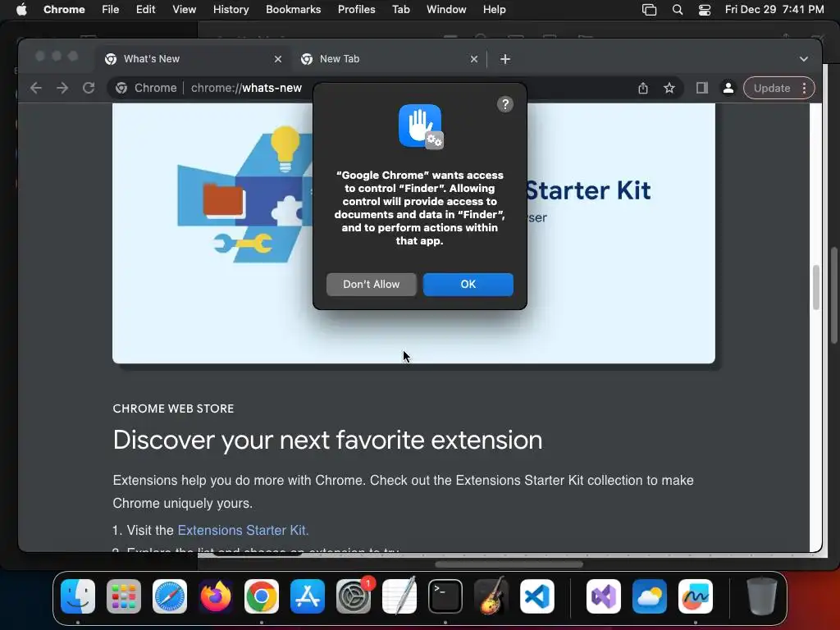Viewport: 840px width, 630px height.
Task: Go back with the browser back arrow
Action: [x=36, y=88]
